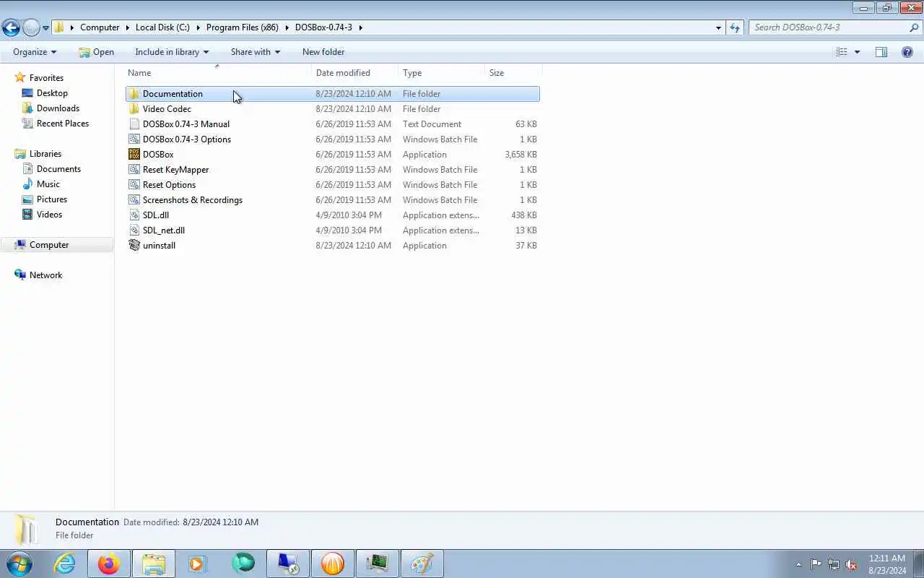Viewport: 924px width, 578px height.
Task: Open Desktop in Favorites
Action: 52,93
